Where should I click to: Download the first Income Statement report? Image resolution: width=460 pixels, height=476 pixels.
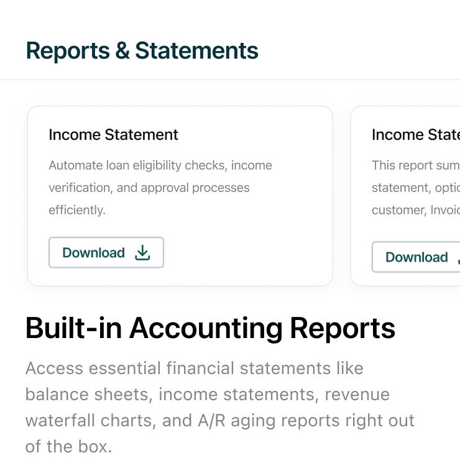106,252
